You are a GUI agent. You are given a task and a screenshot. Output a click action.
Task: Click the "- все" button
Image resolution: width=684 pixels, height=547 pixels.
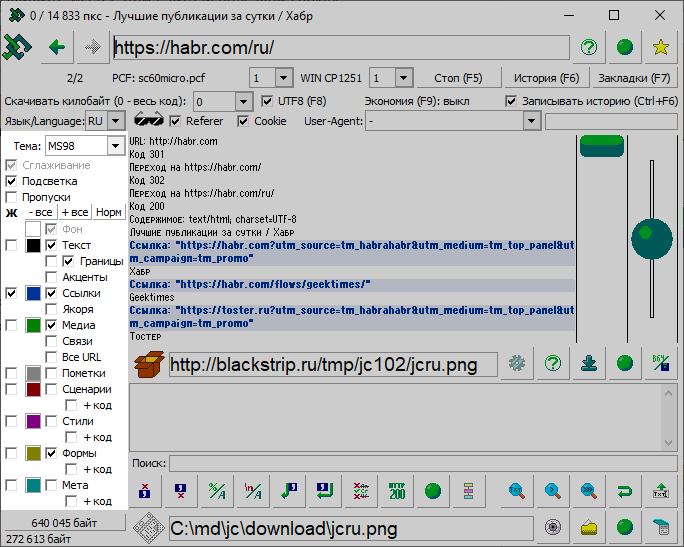pyautogui.click(x=41, y=212)
